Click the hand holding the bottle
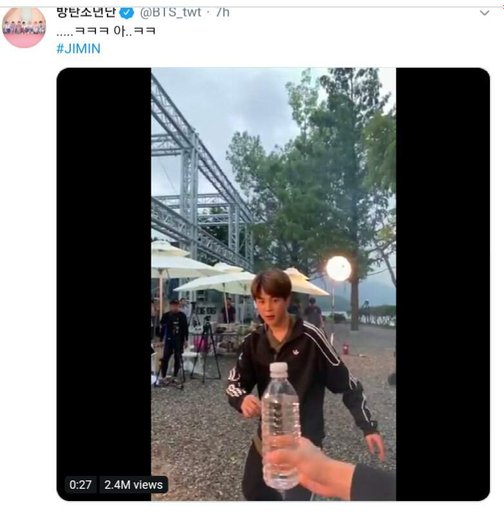The width and height of the screenshot is (504, 512). [x=320, y=467]
